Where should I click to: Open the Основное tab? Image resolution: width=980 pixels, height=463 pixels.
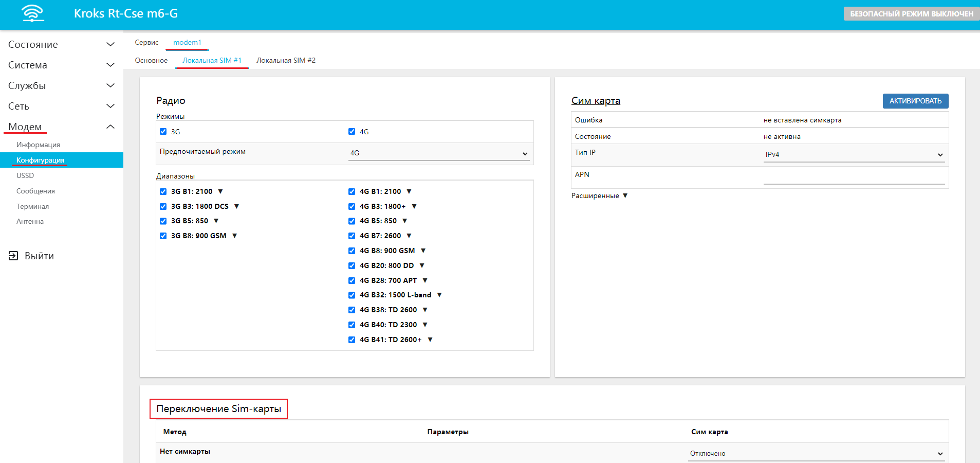[x=151, y=60]
